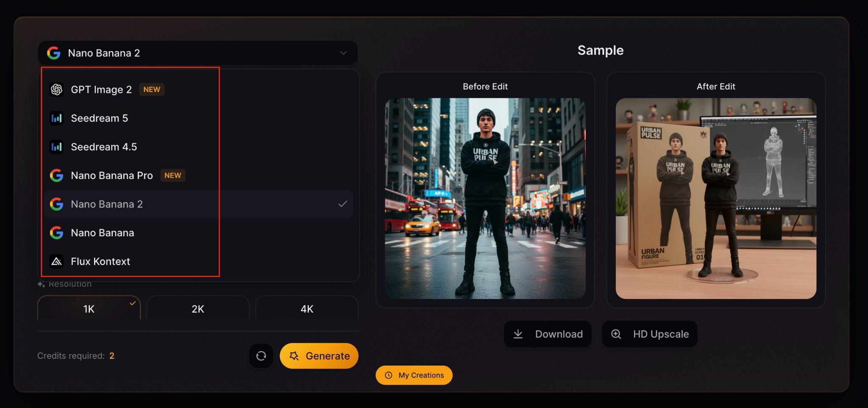This screenshot has width=868, height=408.
Task: Open the Nano Banana 2 model dropdown
Action: 198,53
